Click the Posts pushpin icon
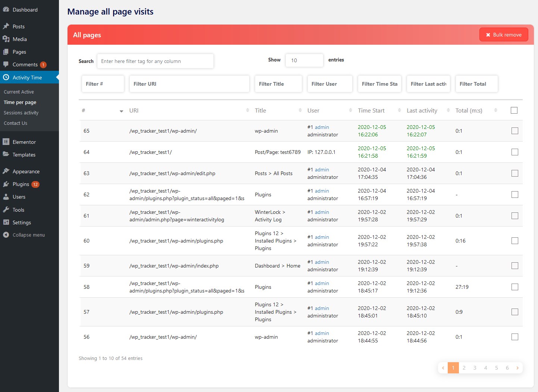This screenshot has width=538, height=392. (x=6, y=26)
